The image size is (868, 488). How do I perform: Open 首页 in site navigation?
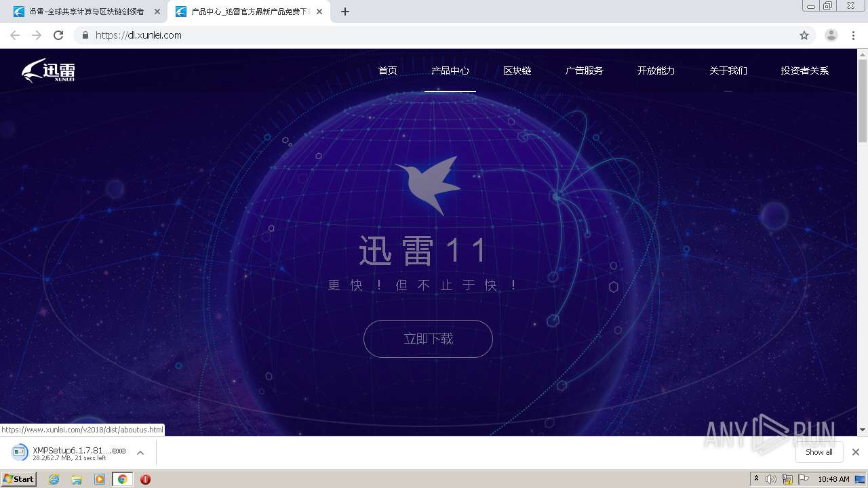(x=388, y=70)
